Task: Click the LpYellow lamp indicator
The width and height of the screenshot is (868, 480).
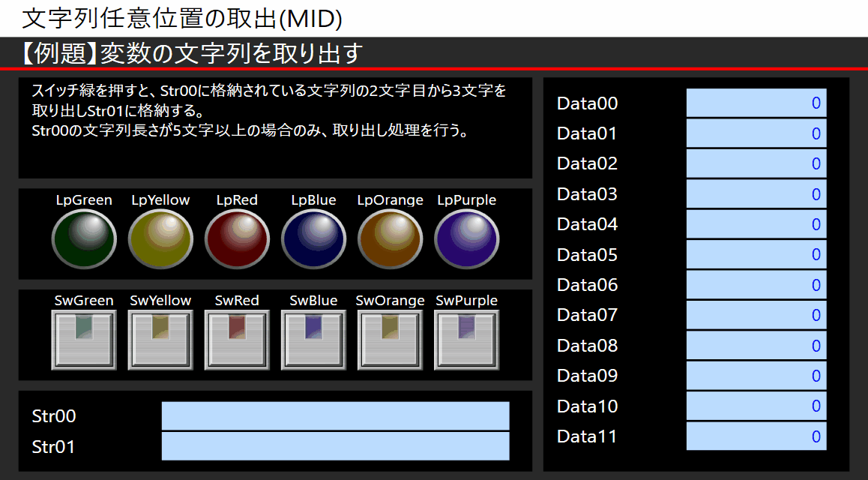Action: (160, 238)
